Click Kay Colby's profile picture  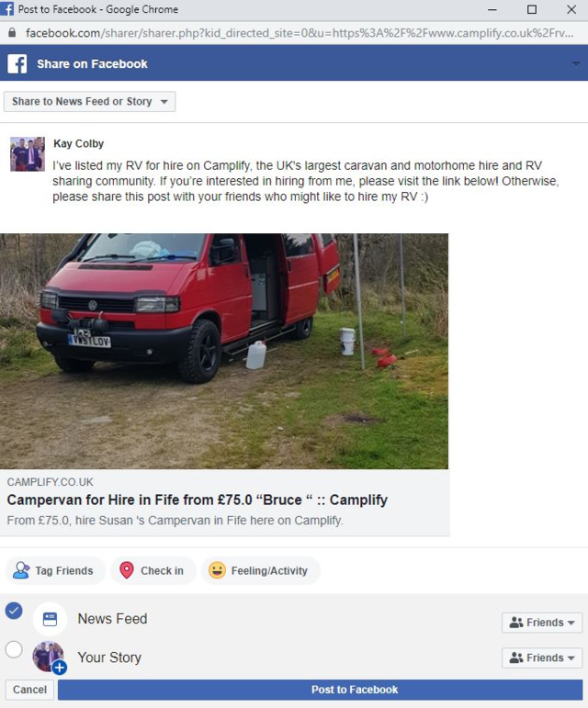click(x=28, y=154)
